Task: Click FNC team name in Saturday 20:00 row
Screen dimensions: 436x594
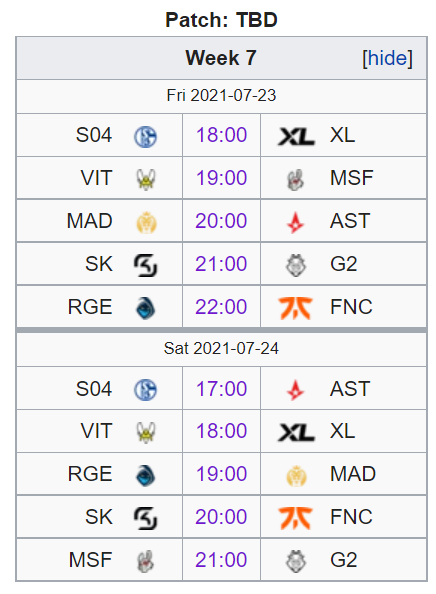Action: 351,517
